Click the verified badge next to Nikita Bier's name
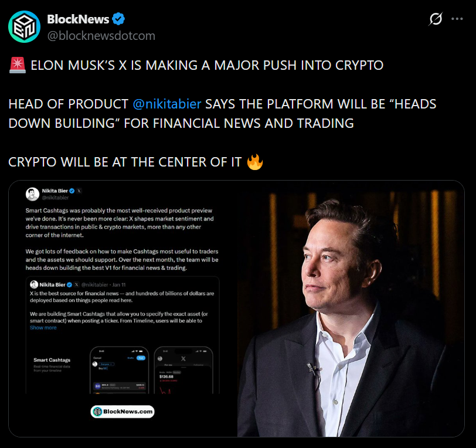The width and height of the screenshot is (476, 448). pos(72,191)
